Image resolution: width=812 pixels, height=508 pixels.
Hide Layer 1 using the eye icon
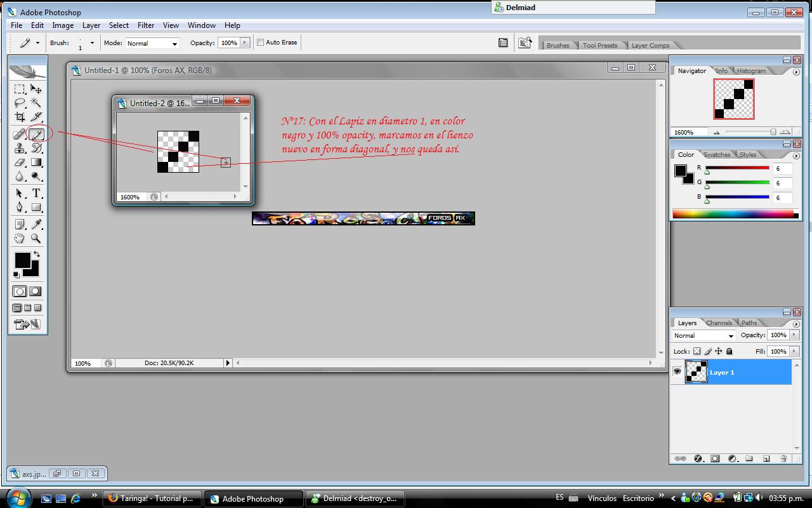coord(677,372)
